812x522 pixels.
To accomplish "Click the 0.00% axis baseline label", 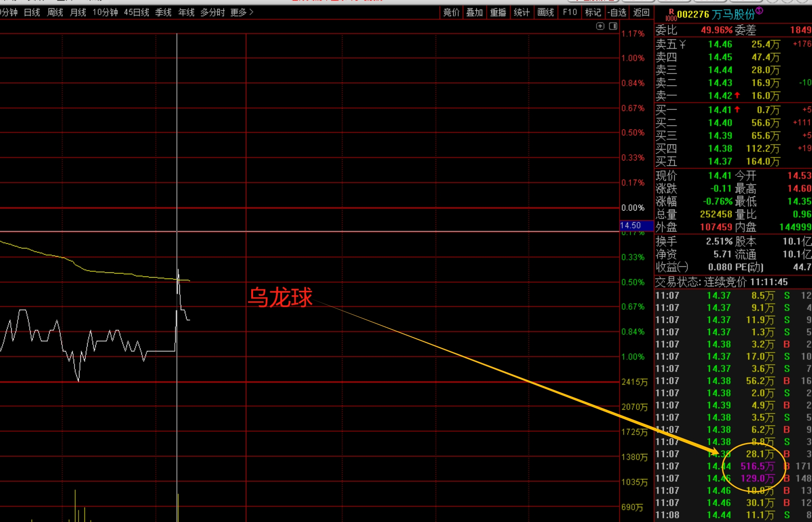I will point(633,208).
